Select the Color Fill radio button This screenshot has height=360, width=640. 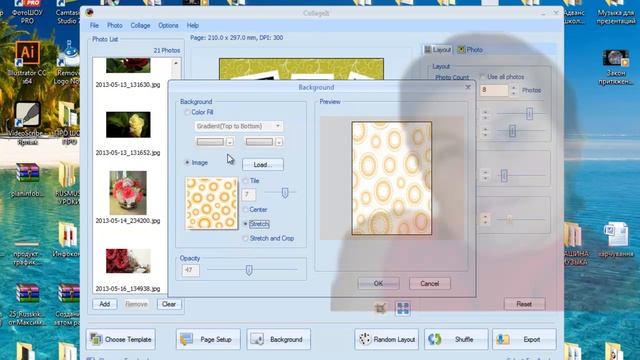(187, 112)
